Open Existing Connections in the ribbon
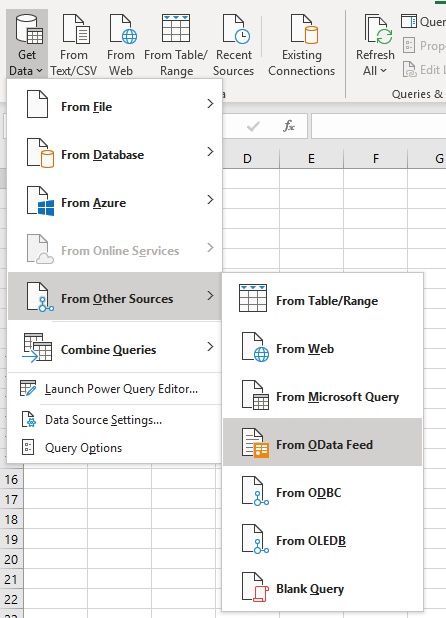The height and width of the screenshot is (618, 446). (302, 44)
